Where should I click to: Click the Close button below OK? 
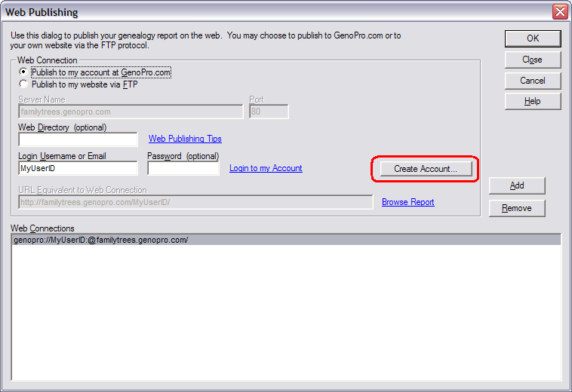point(533,60)
